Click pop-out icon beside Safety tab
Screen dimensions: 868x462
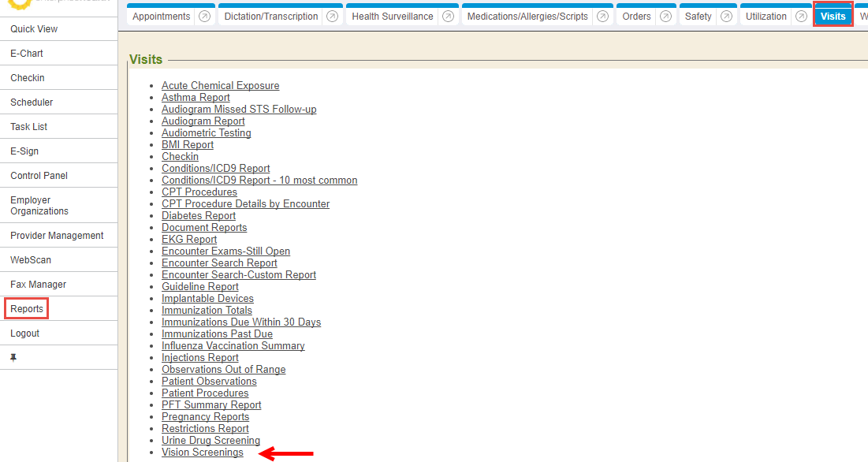point(726,17)
